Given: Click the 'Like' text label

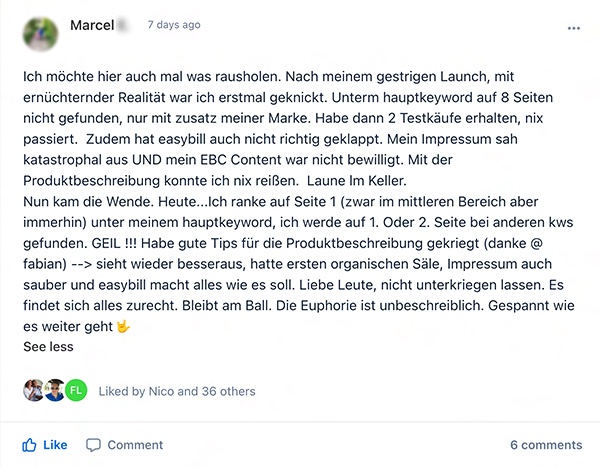Looking at the screenshot, I should click(55, 445).
